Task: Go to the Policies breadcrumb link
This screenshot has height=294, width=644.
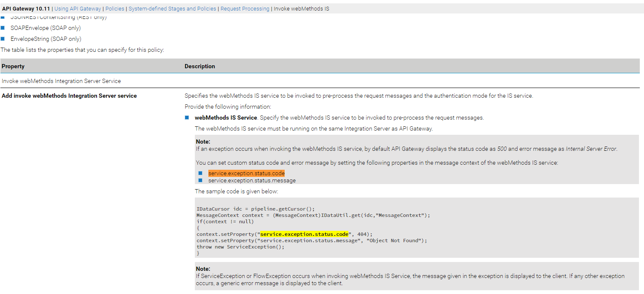Action: (x=115, y=8)
